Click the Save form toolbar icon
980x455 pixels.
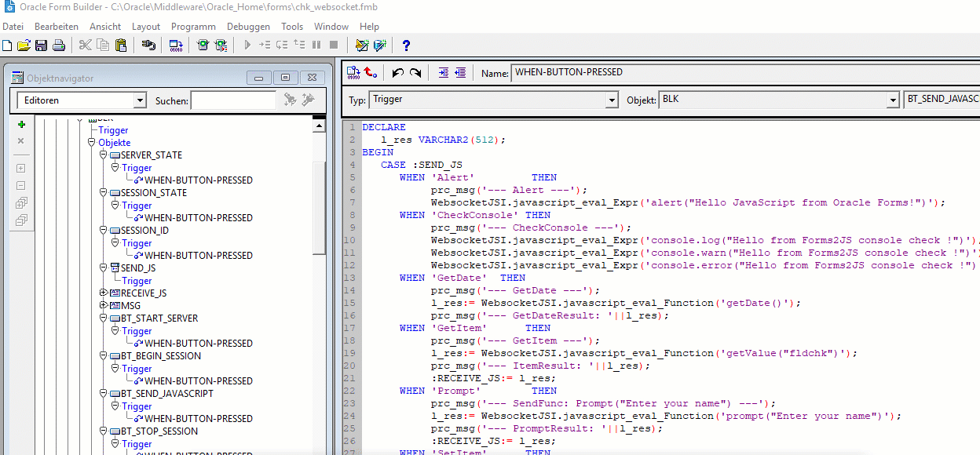(41, 45)
